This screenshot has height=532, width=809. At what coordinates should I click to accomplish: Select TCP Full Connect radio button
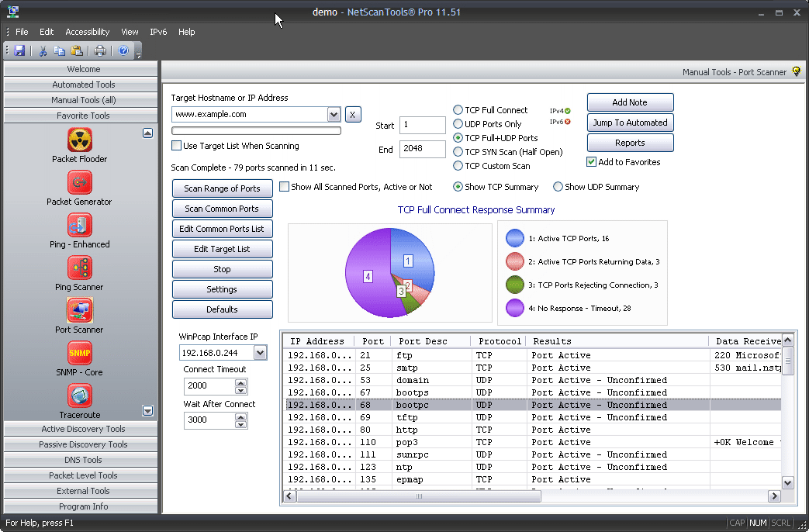458,110
